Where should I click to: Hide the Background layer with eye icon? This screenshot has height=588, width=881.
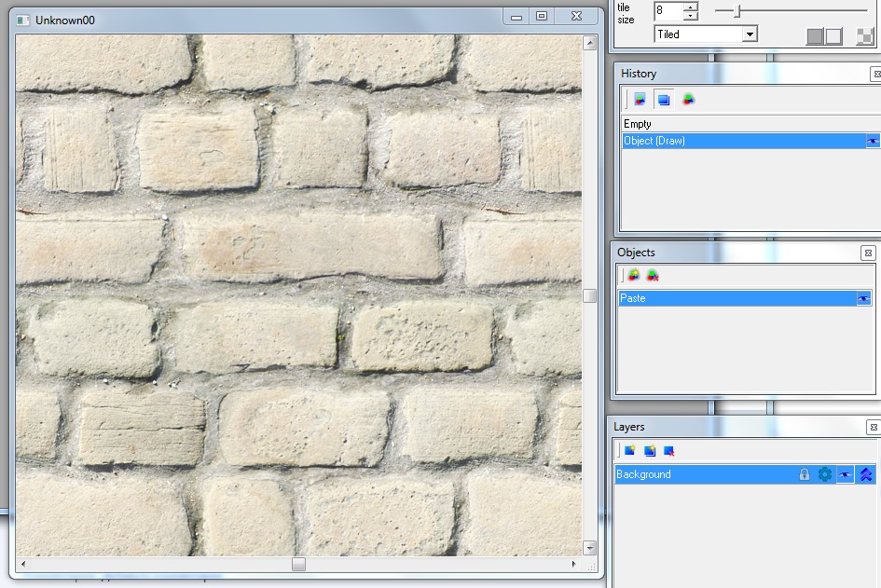pyautogui.click(x=845, y=474)
